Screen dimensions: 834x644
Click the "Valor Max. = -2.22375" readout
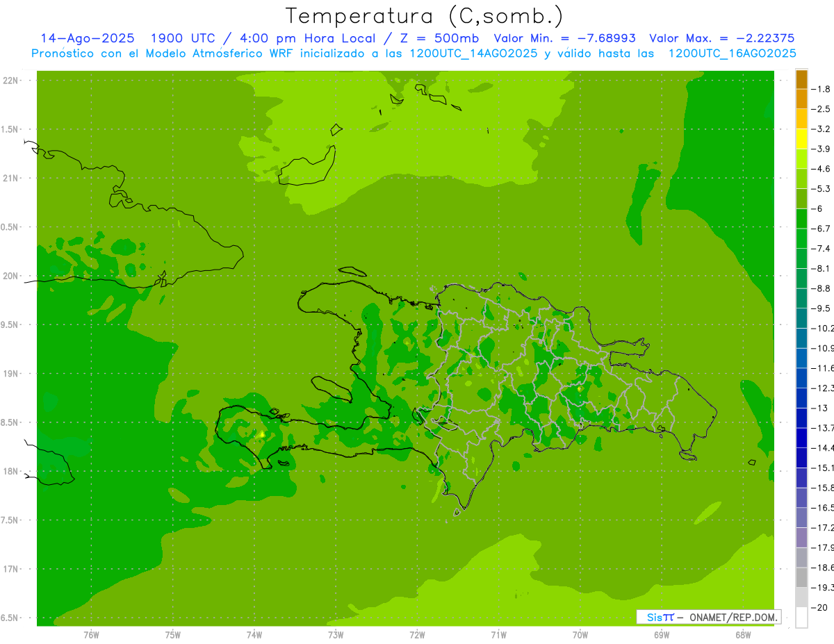click(721, 38)
